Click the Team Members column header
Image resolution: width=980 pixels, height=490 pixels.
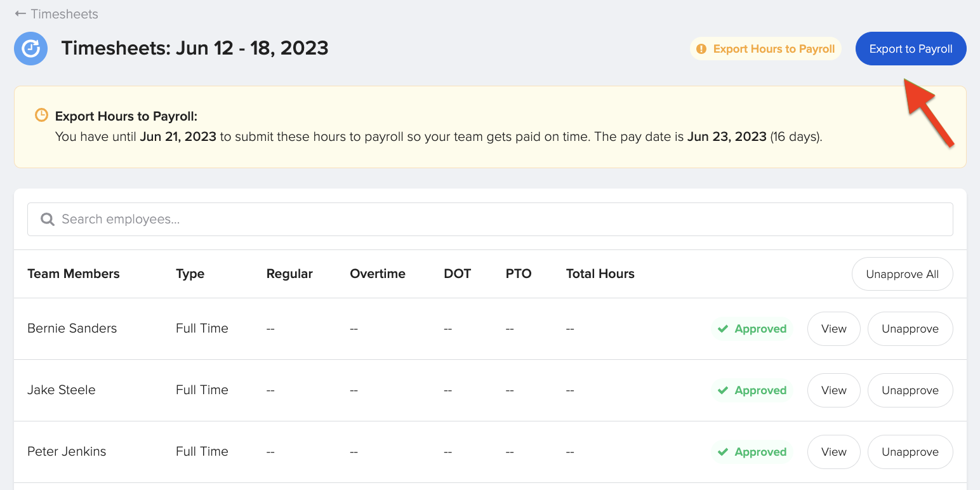click(73, 274)
